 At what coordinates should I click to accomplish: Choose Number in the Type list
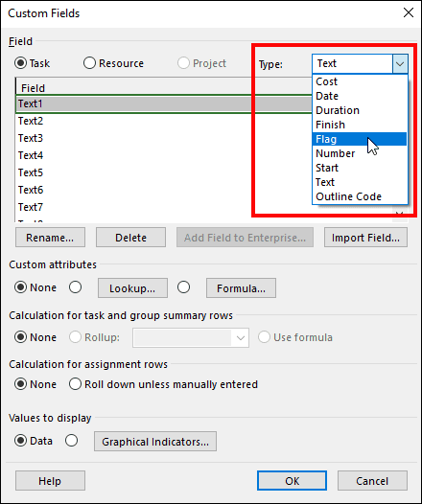(x=360, y=153)
